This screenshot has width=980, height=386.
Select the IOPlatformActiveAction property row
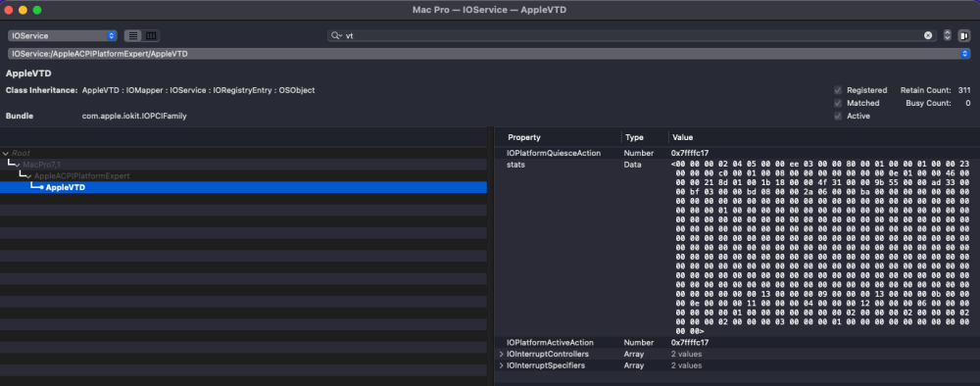point(737,342)
